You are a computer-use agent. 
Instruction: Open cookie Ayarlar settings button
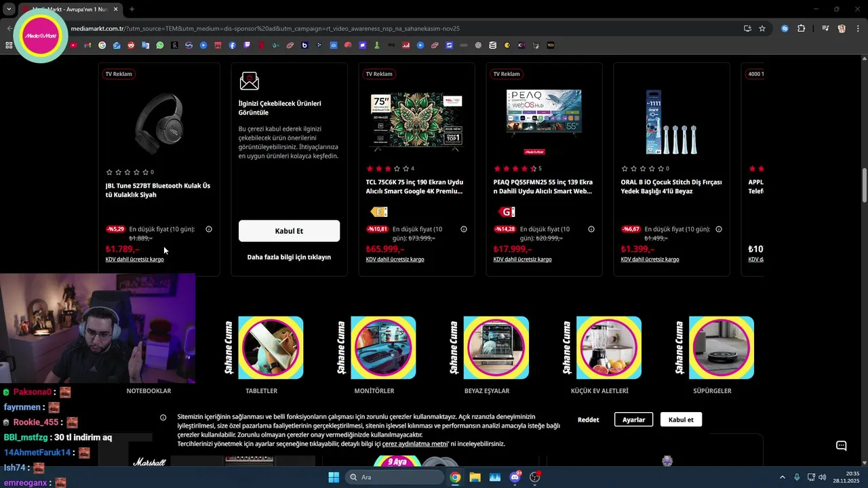634,420
